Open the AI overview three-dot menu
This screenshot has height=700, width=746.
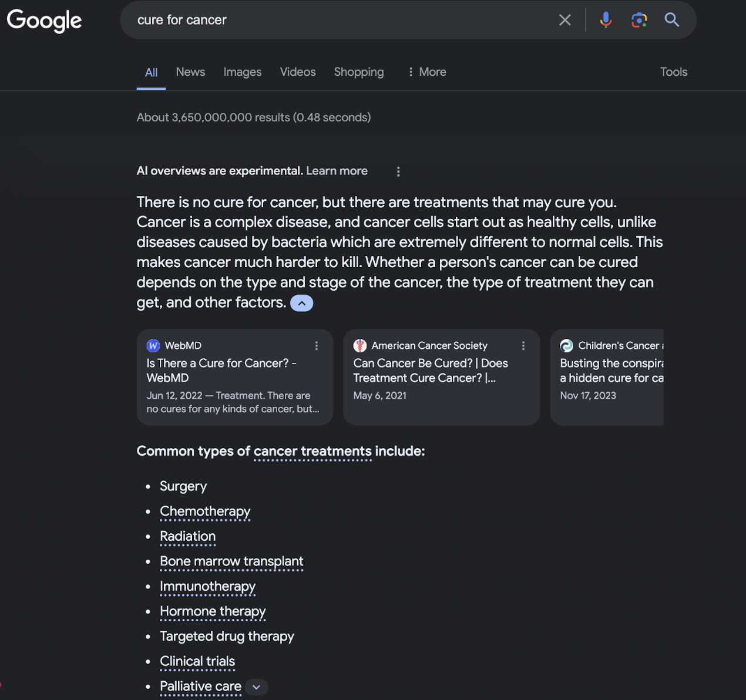[398, 171]
